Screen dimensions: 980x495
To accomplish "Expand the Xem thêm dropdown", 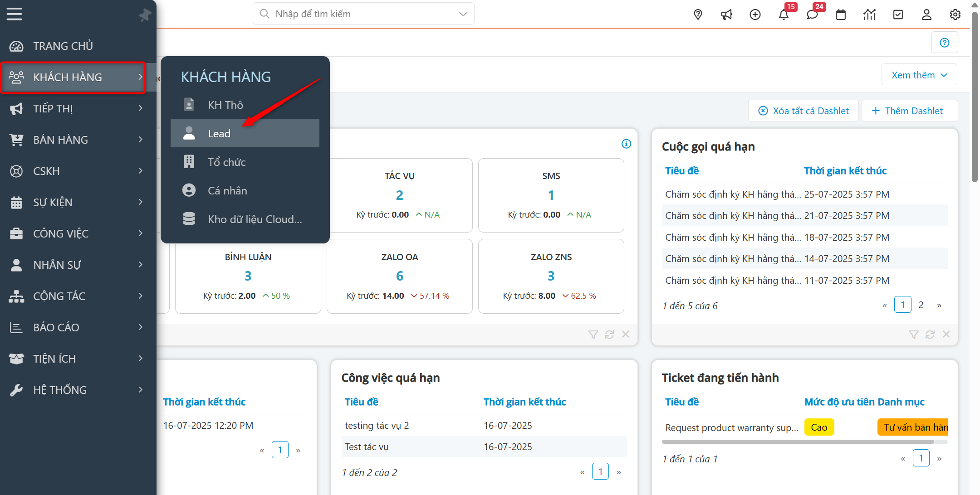I will click(x=919, y=75).
